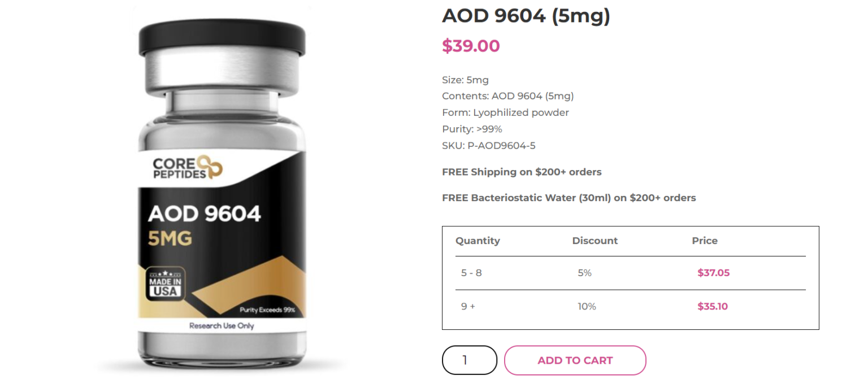Click the $35.10 discounted price link

713,306
